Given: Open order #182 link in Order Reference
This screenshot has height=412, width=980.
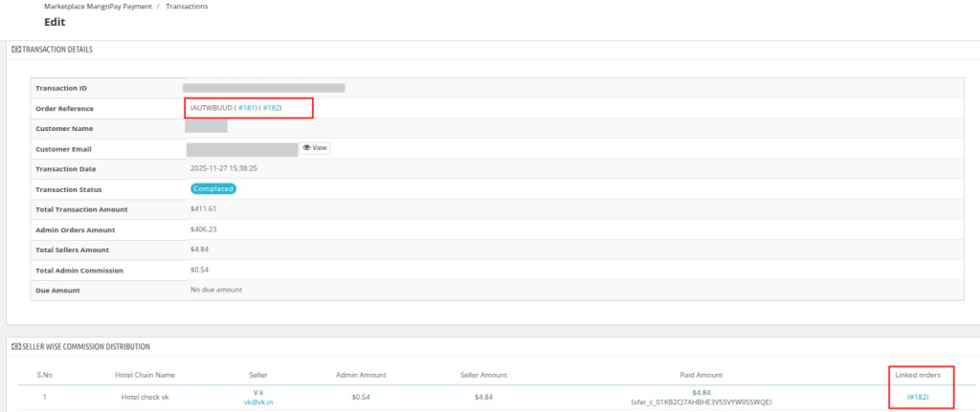Looking at the screenshot, I should (x=271, y=108).
